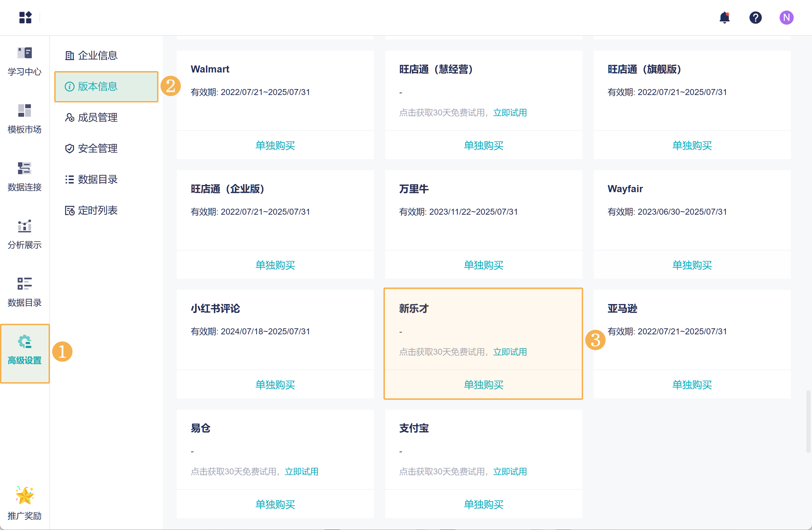The width and height of the screenshot is (812, 530).
Task: Open 数据连接 sidebar icon
Action: click(x=25, y=177)
